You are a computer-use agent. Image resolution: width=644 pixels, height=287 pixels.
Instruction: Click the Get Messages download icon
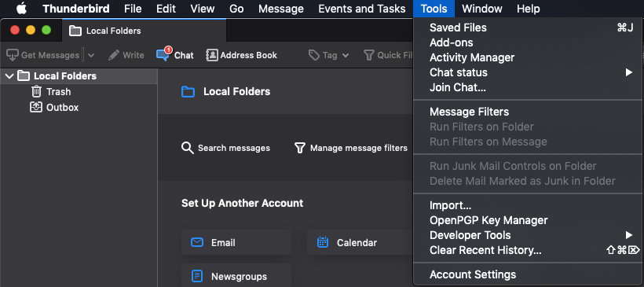13,55
